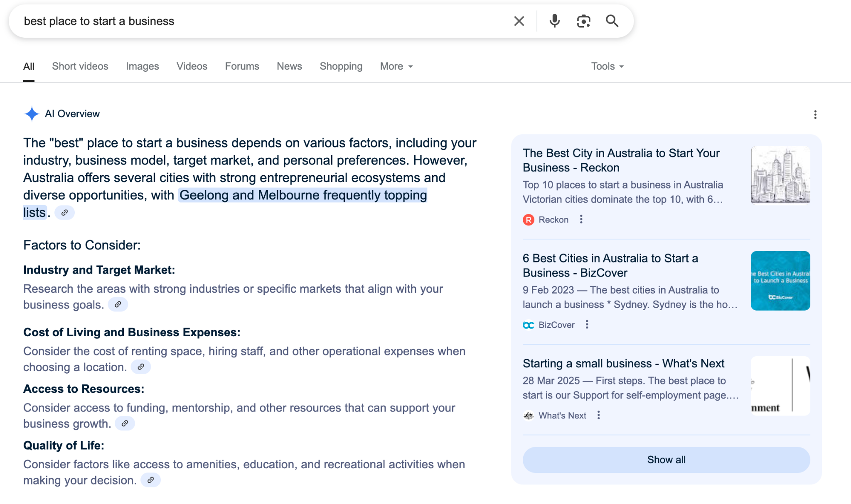
Task: Open the Tools dropdown
Action: pos(608,66)
